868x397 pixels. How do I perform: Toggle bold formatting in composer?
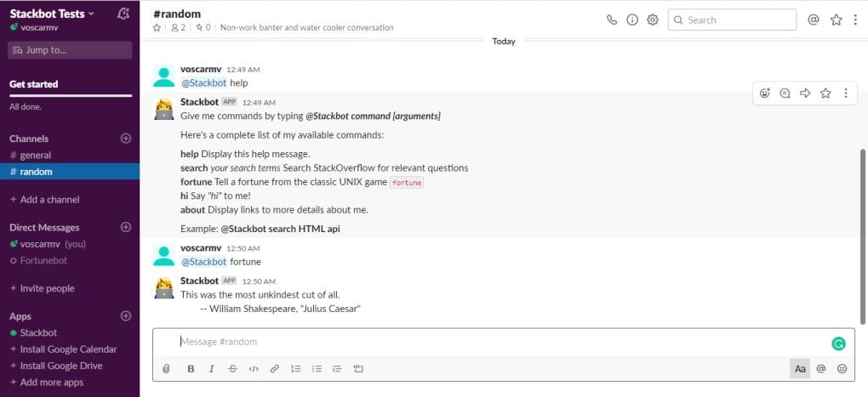(x=191, y=369)
